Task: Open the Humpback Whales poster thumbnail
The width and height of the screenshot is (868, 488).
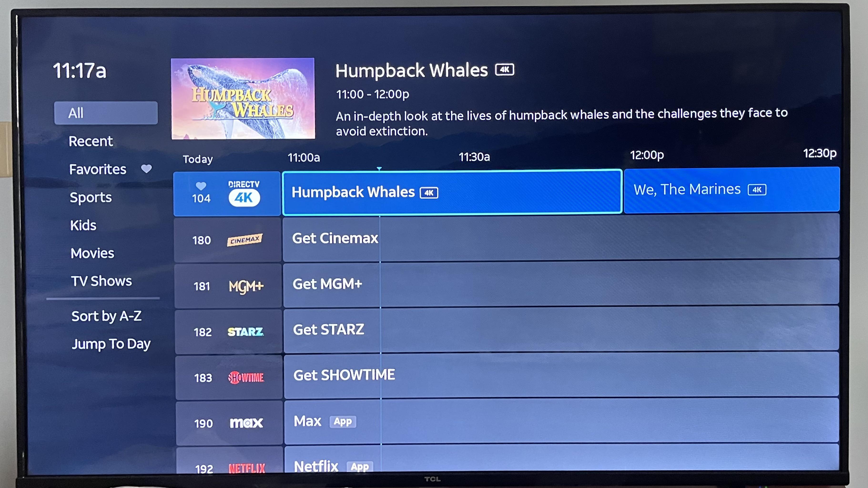Action: (x=243, y=98)
